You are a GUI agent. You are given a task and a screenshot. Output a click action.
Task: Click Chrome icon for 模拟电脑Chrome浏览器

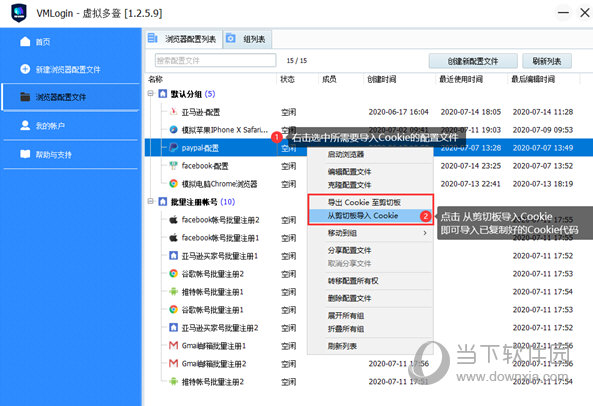point(173,184)
